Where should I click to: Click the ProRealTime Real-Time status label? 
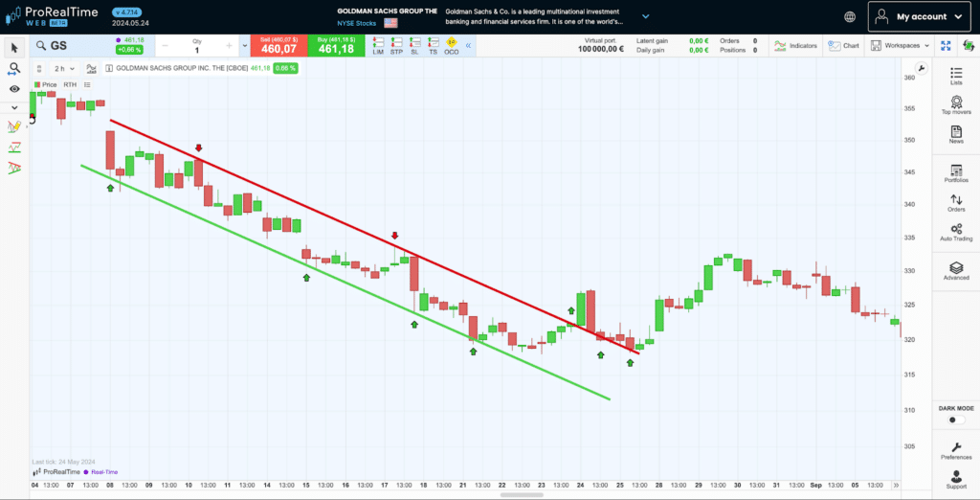pyautogui.click(x=75, y=472)
